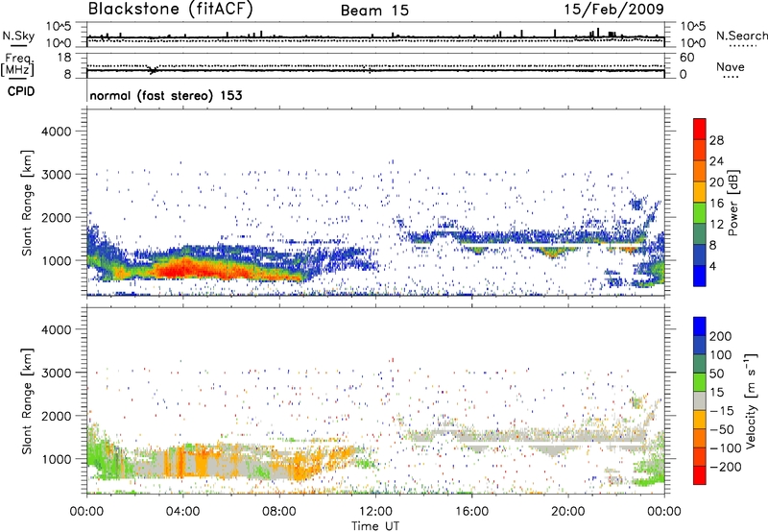
Task: Click the 'N.Sky' legend label
Action: point(18,36)
